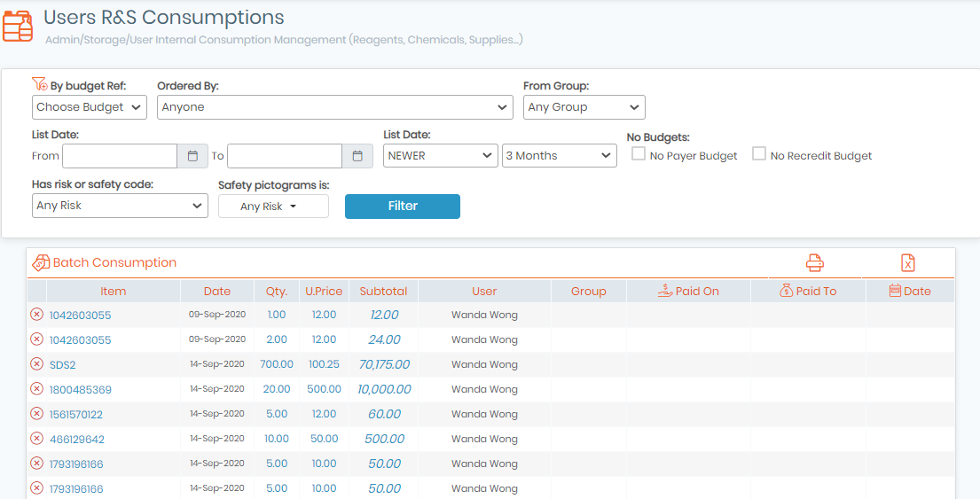Open calendar picker for To date
The height and width of the screenshot is (499, 980).
point(357,156)
